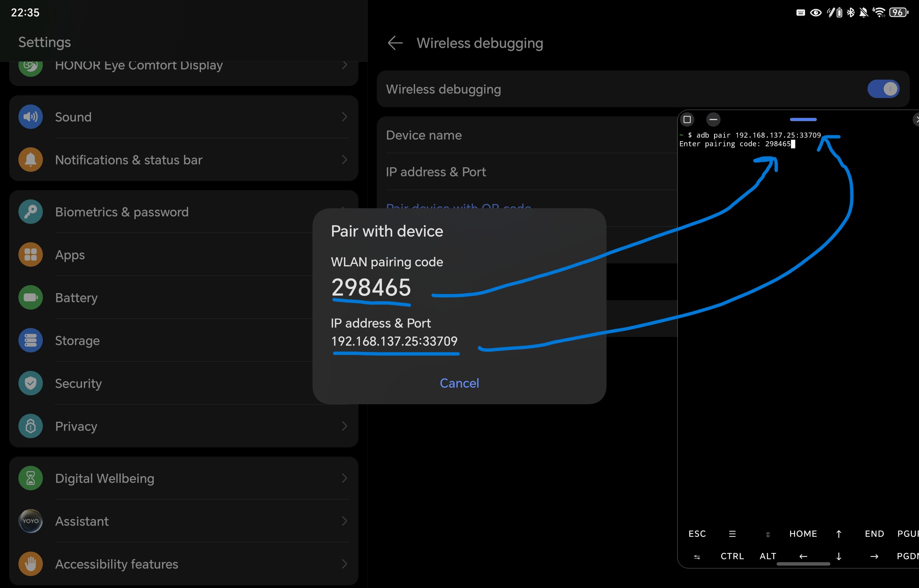Go back from Wireless debugging page
Screen dimensions: 919x588
(x=395, y=43)
